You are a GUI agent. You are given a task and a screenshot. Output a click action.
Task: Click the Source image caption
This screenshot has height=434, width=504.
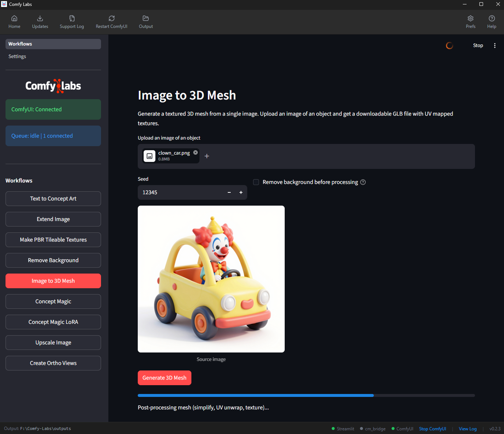pos(211,359)
